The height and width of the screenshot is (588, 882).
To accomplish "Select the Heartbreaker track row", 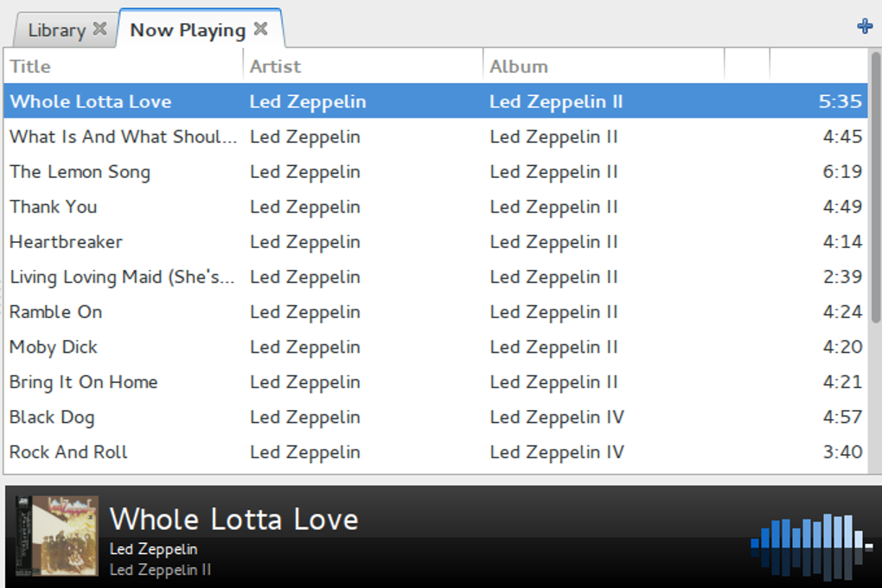I will pos(67,242).
